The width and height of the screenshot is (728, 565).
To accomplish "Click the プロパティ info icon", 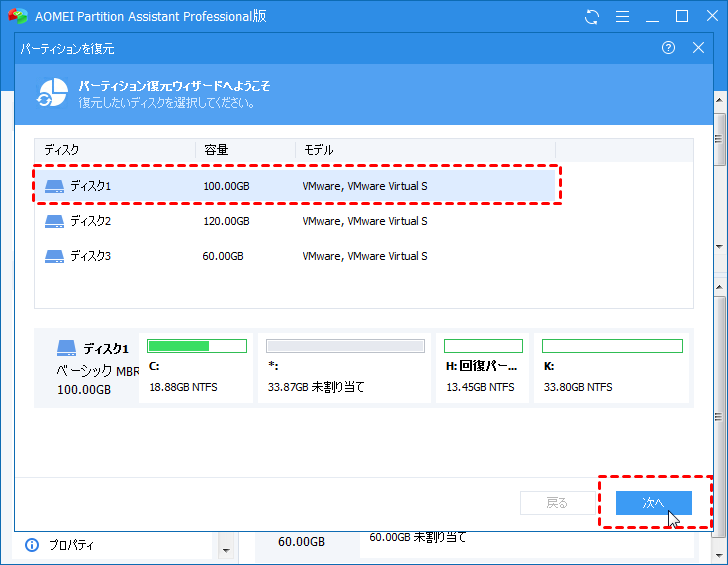I will [32, 545].
